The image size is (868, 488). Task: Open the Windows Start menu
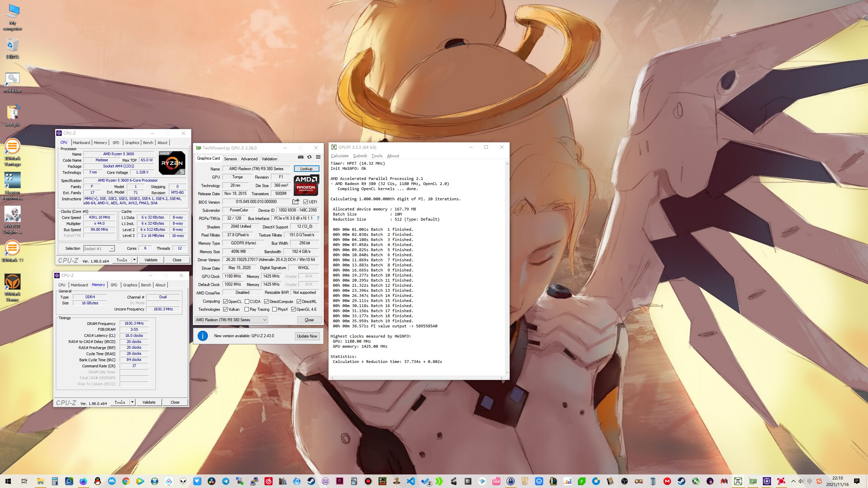(x=8, y=481)
